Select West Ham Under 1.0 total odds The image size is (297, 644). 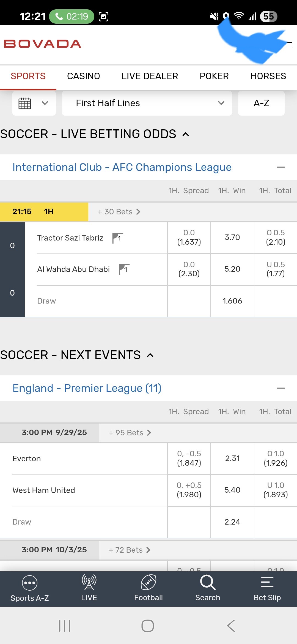(276, 490)
